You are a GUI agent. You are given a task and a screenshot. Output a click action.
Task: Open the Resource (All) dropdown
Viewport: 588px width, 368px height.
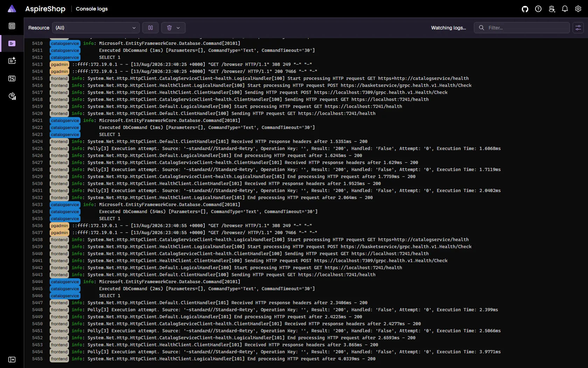point(96,28)
